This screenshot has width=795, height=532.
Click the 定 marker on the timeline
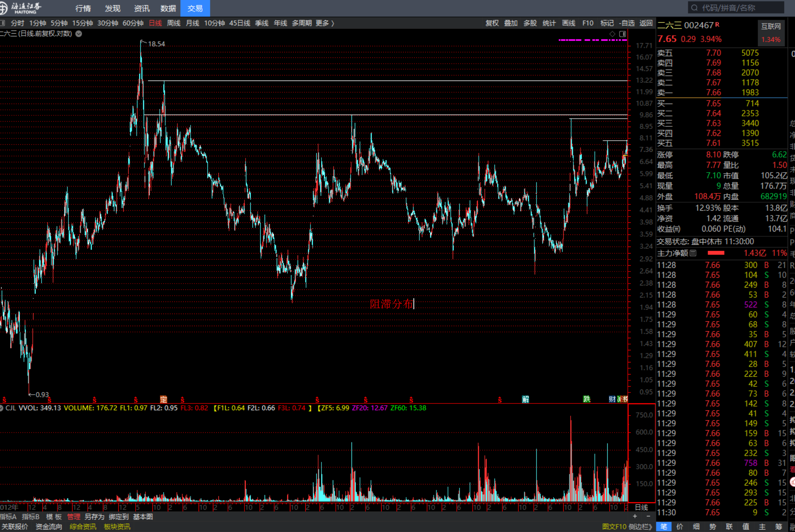(x=163, y=399)
